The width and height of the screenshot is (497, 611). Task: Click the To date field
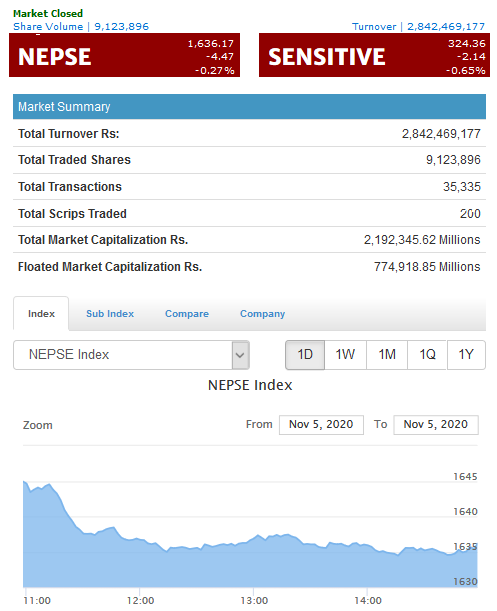(x=436, y=424)
